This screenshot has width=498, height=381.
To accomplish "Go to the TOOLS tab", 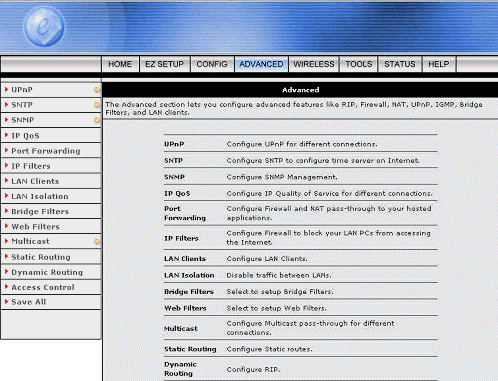I will click(359, 64).
